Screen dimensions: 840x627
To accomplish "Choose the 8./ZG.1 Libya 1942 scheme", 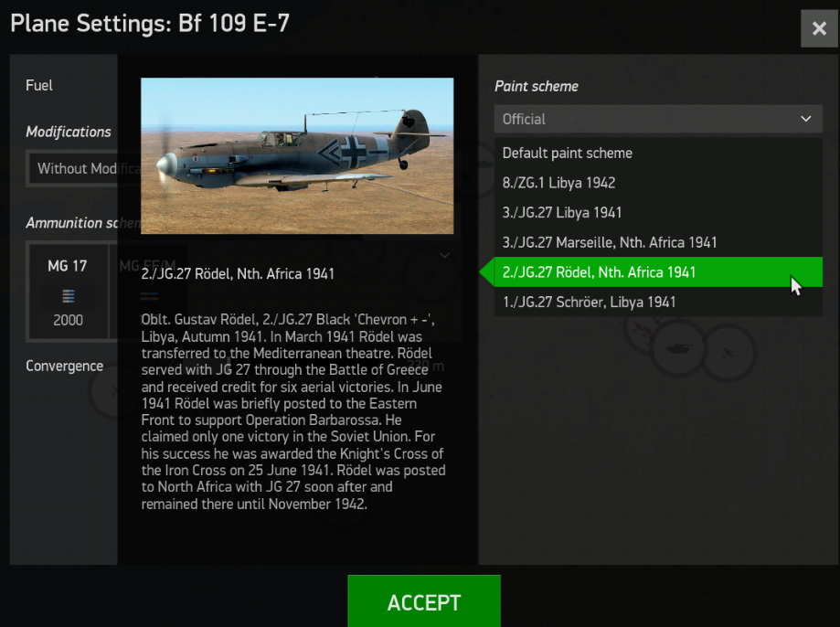I will coord(558,183).
